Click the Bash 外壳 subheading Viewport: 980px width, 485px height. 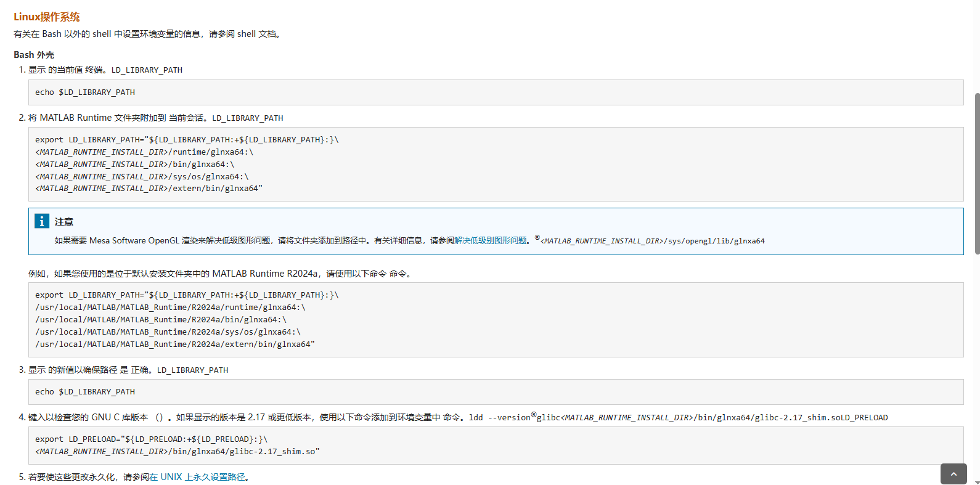point(34,55)
